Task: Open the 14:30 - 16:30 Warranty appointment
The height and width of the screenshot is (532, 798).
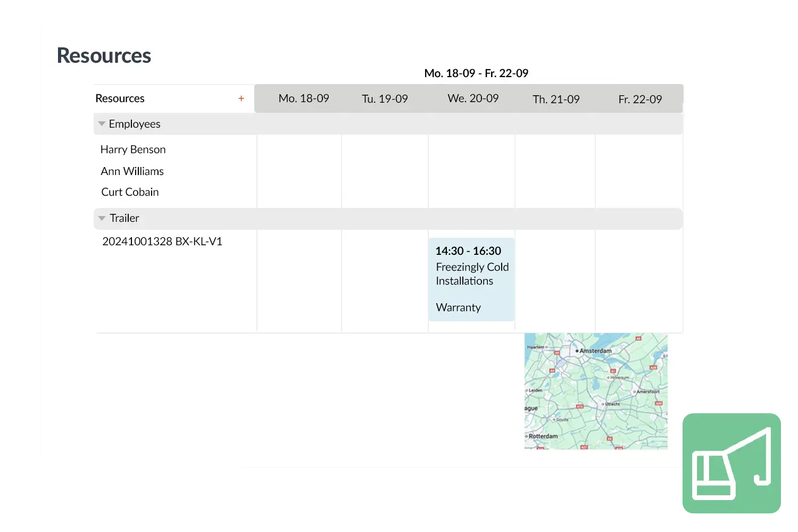Action: point(471,279)
